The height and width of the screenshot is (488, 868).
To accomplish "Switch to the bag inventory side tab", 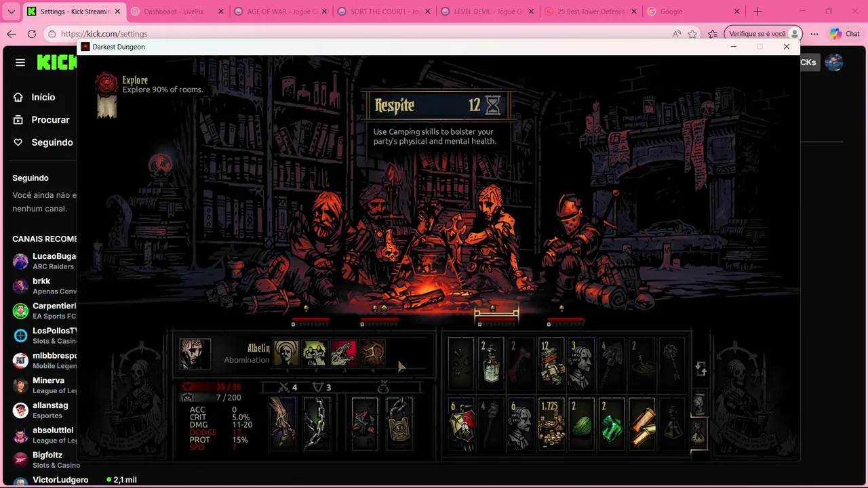I will (x=698, y=432).
